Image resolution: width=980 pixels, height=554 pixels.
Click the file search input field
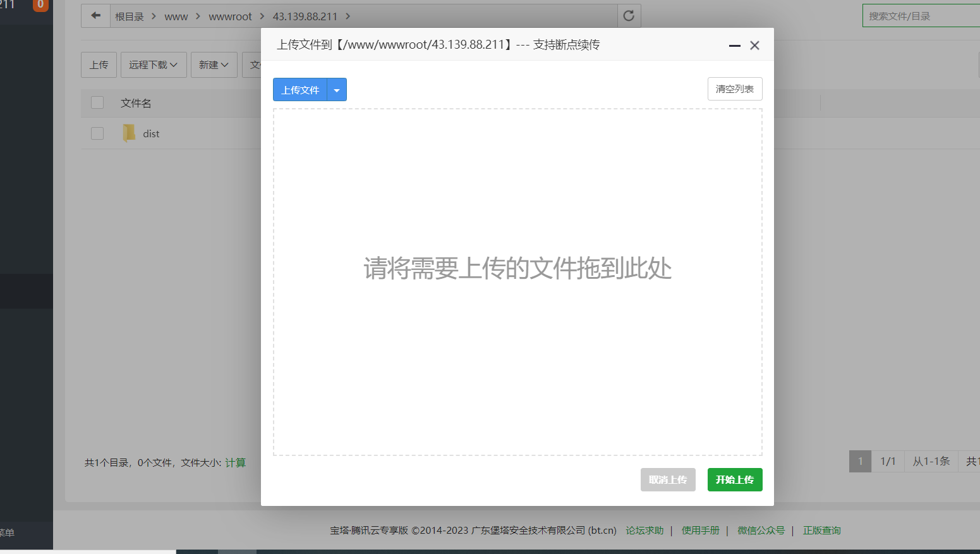(x=920, y=16)
